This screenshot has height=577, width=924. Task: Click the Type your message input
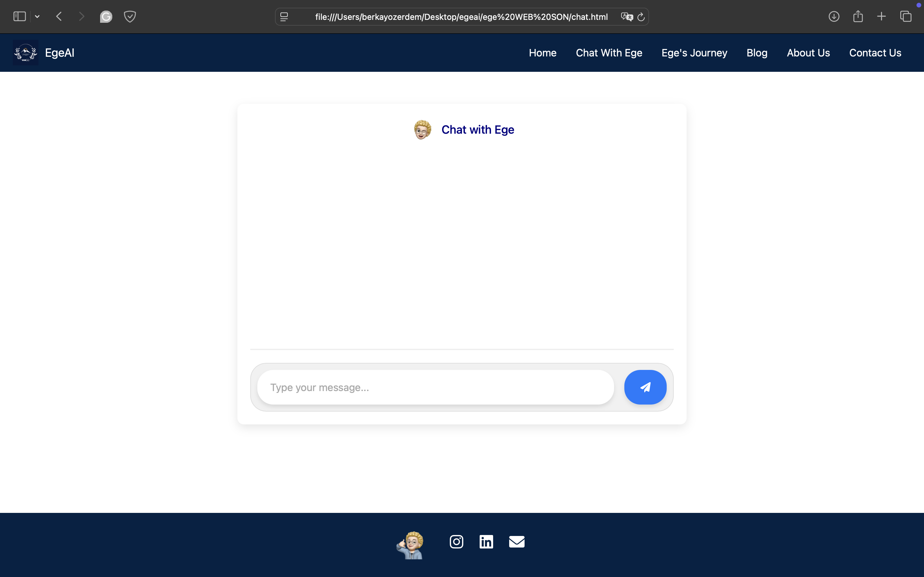(x=435, y=387)
